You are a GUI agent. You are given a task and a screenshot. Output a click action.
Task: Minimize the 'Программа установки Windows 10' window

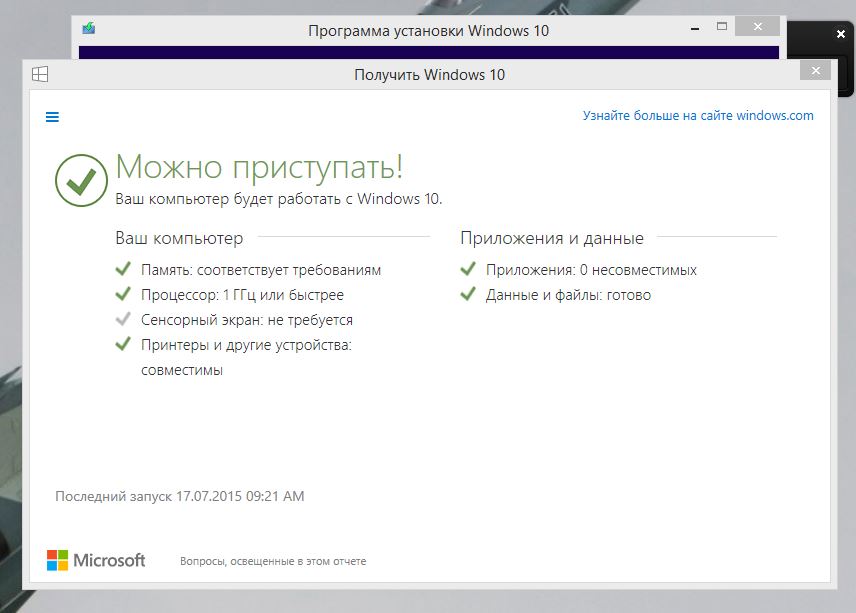(695, 28)
